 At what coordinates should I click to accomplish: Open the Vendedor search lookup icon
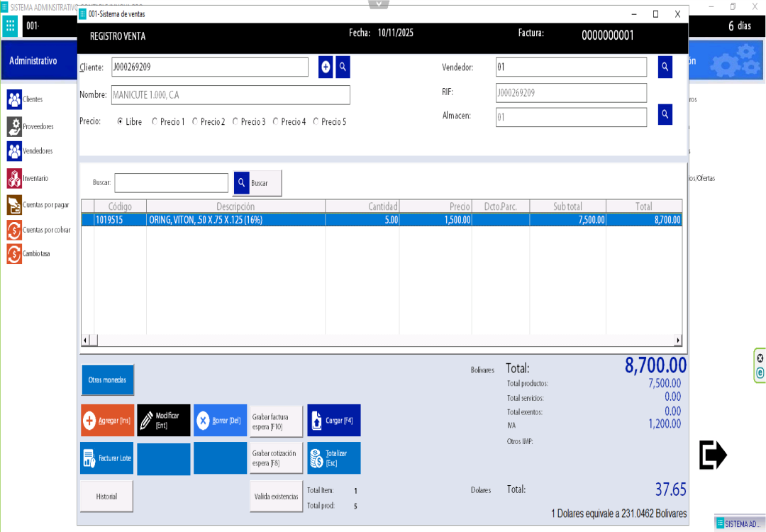[x=665, y=67]
